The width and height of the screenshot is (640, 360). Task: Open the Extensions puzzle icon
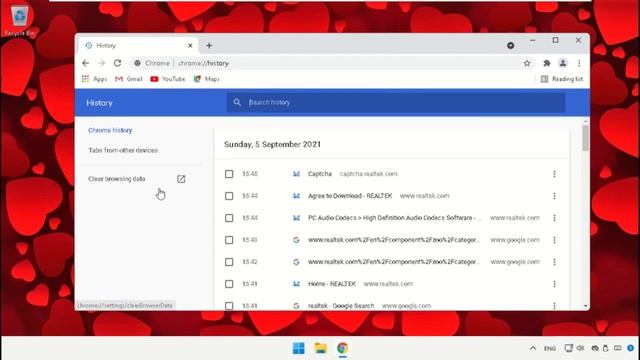click(547, 63)
